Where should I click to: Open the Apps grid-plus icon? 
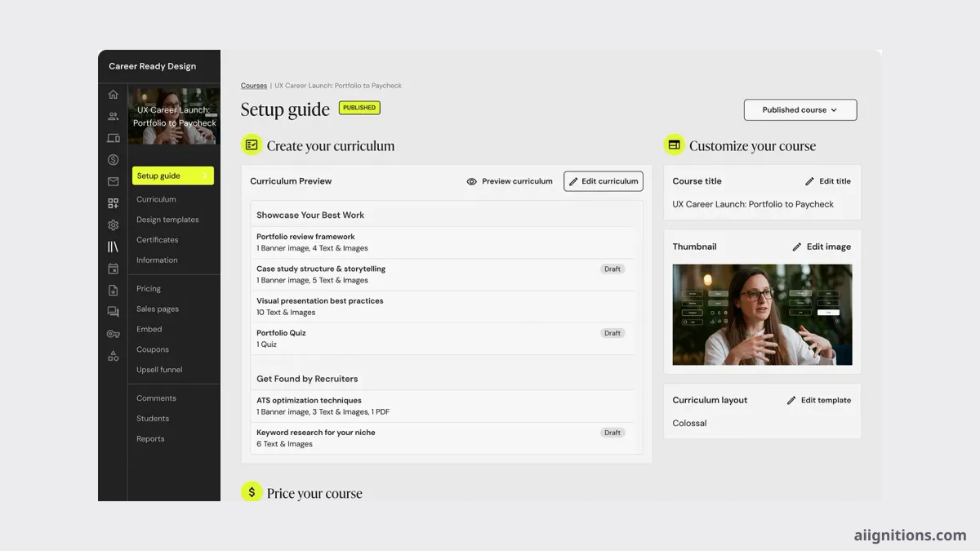(113, 203)
